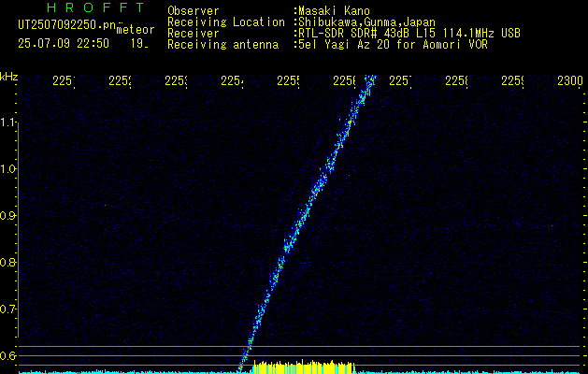Click the 'Receiving antenna' label
The height and width of the screenshot is (374, 588).
pyautogui.click(x=223, y=45)
